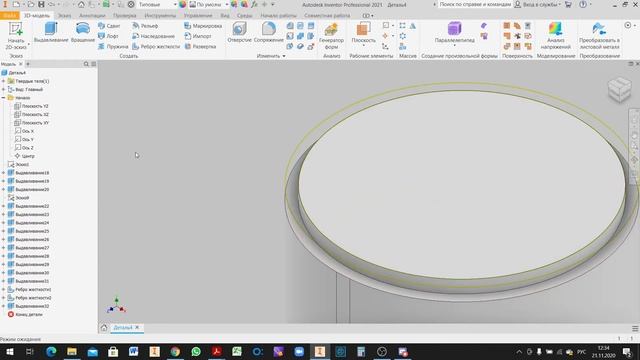Click the circular pattern icon in Массив
Image resolution: width=640 pixels, height=360 pixels.
(x=402, y=36)
